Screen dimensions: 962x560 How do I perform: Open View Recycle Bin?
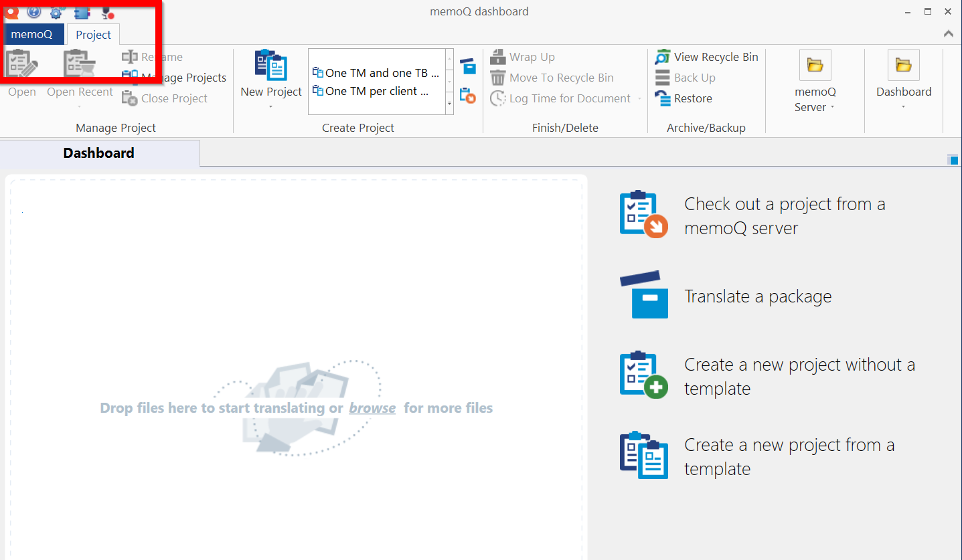coord(707,57)
